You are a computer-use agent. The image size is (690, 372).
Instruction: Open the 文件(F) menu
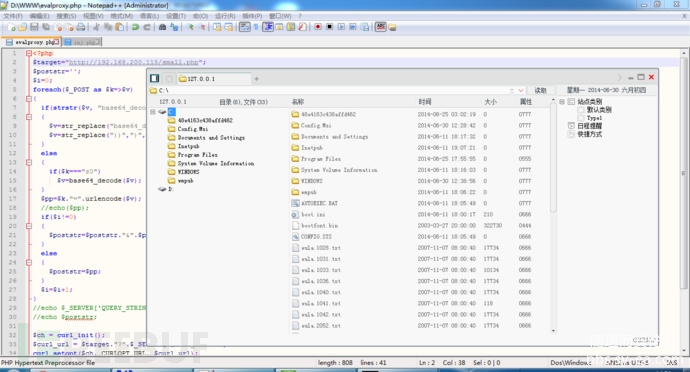point(13,16)
